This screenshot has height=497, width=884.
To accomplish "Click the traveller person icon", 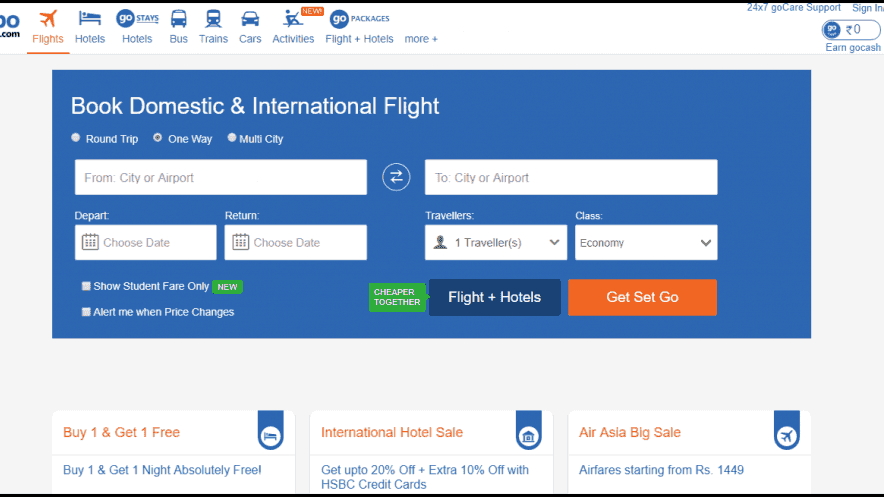I will (x=440, y=242).
